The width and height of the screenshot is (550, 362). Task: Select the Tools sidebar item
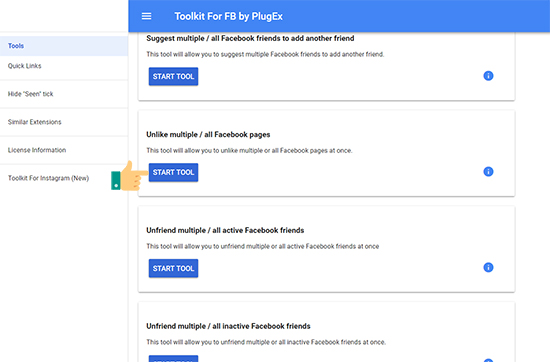pyautogui.click(x=64, y=46)
